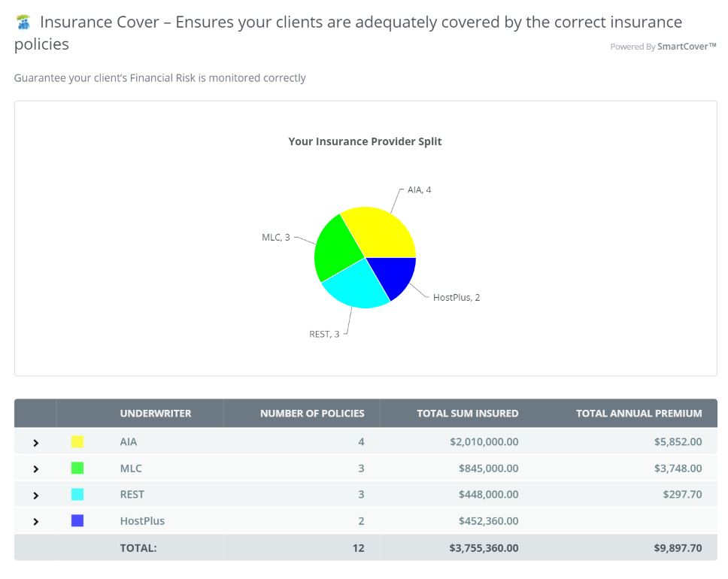
Task: Sort by Underwriter column header
Action: point(156,414)
